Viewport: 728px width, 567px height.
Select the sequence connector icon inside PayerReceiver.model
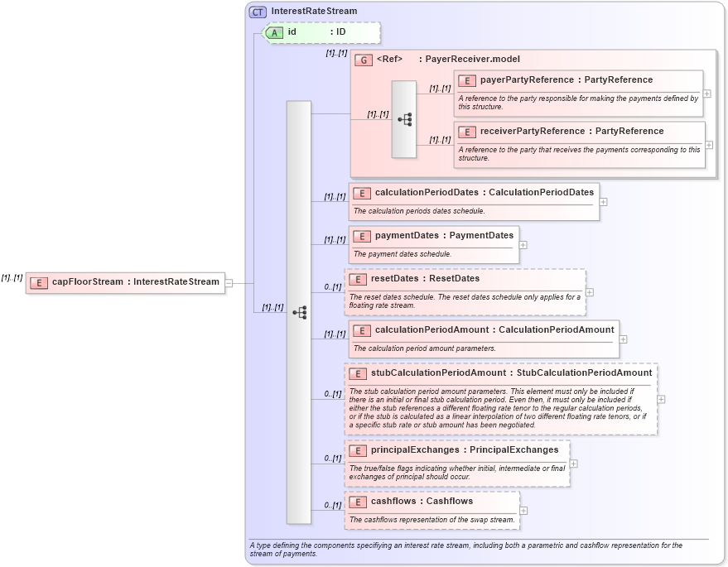pos(405,118)
